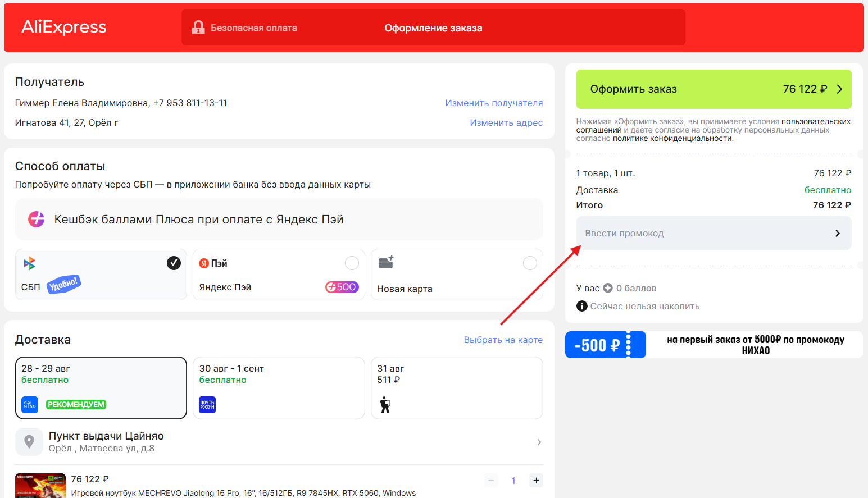Click arrow on Оформить заказ button

(839, 89)
